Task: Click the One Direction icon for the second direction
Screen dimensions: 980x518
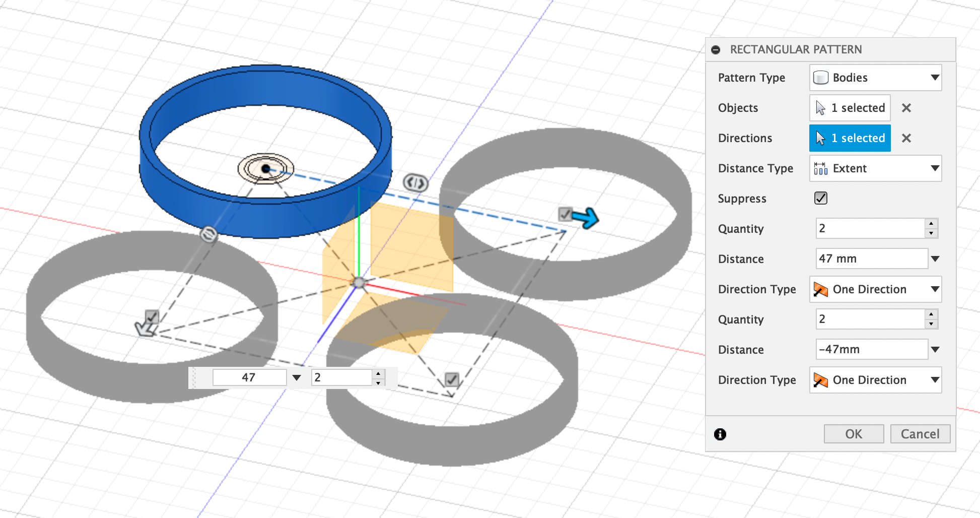Action: [821, 380]
